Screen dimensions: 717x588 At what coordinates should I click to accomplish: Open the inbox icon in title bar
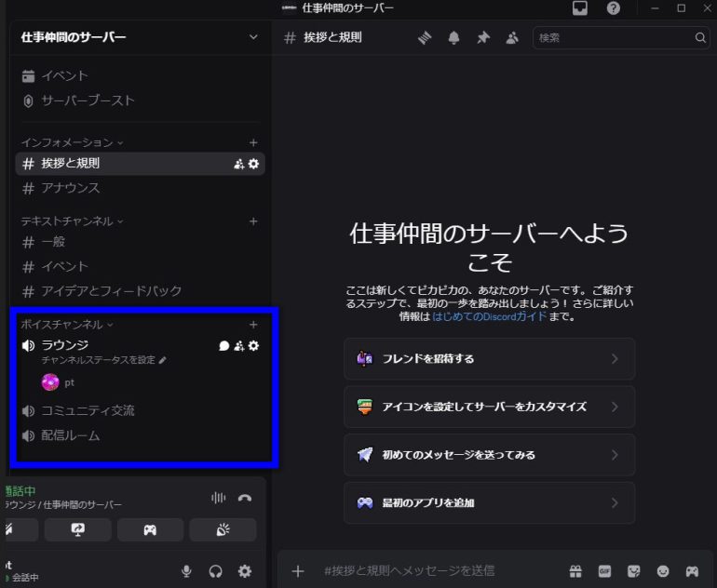point(580,8)
